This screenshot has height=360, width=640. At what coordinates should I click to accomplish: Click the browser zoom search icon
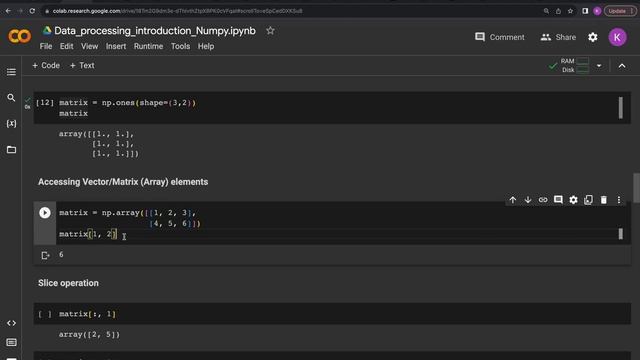coord(546,11)
